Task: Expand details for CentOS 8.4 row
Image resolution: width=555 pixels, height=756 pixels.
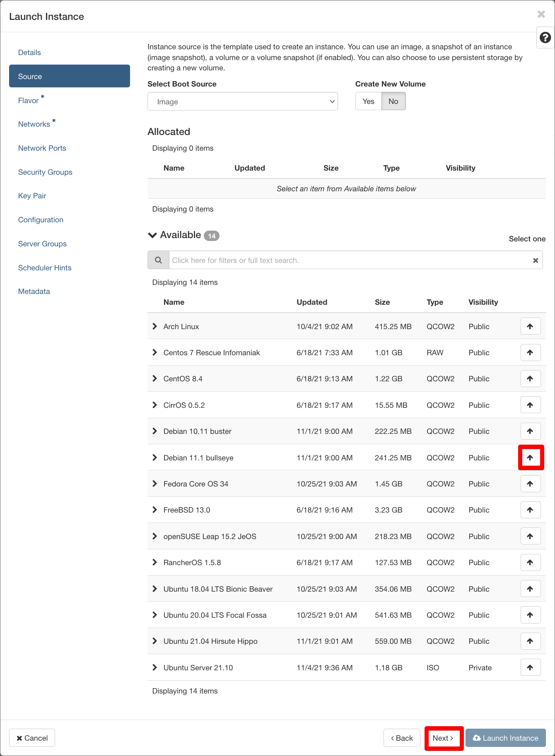Action: point(155,378)
